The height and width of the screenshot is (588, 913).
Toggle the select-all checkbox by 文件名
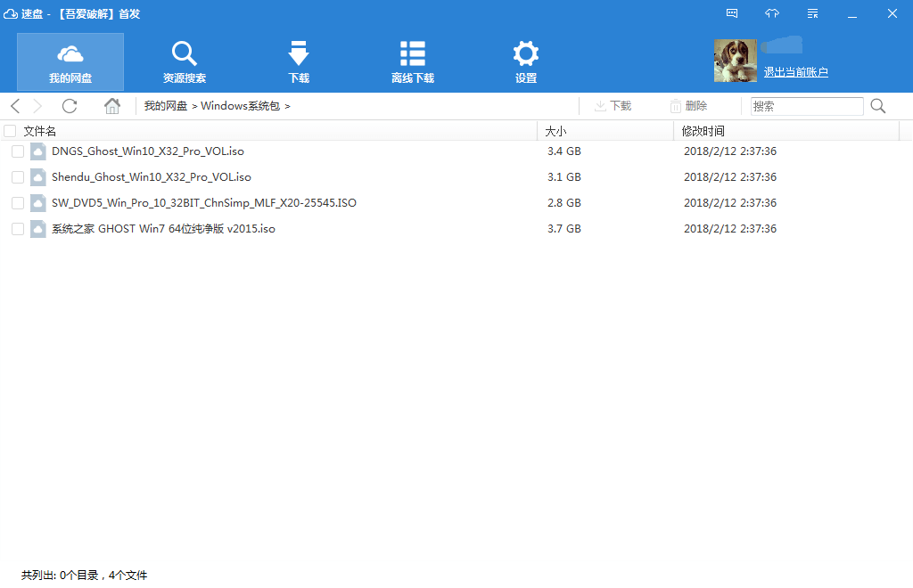10,131
